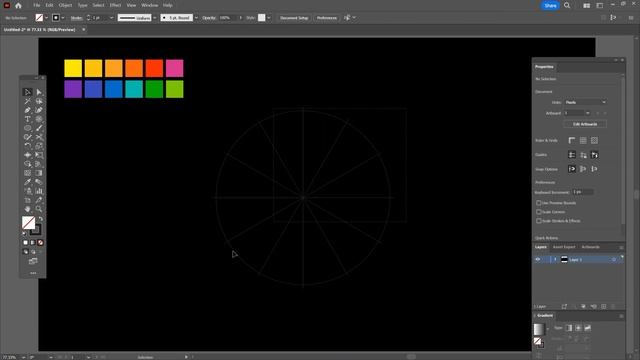640x360 pixels.
Task: Toggle Scale Corners checkbox
Action: (x=539, y=212)
